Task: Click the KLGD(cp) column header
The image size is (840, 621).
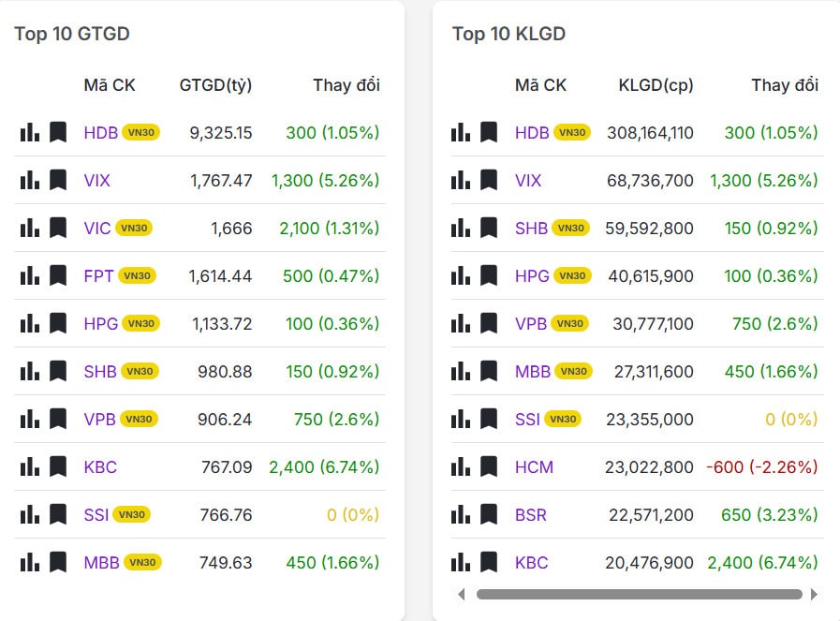Action: click(656, 85)
